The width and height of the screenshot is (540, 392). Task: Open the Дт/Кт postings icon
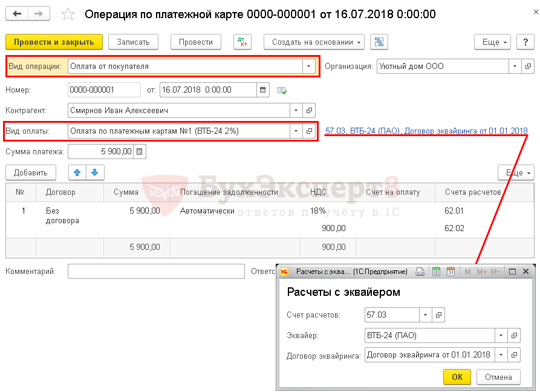pyautogui.click(x=242, y=42)
